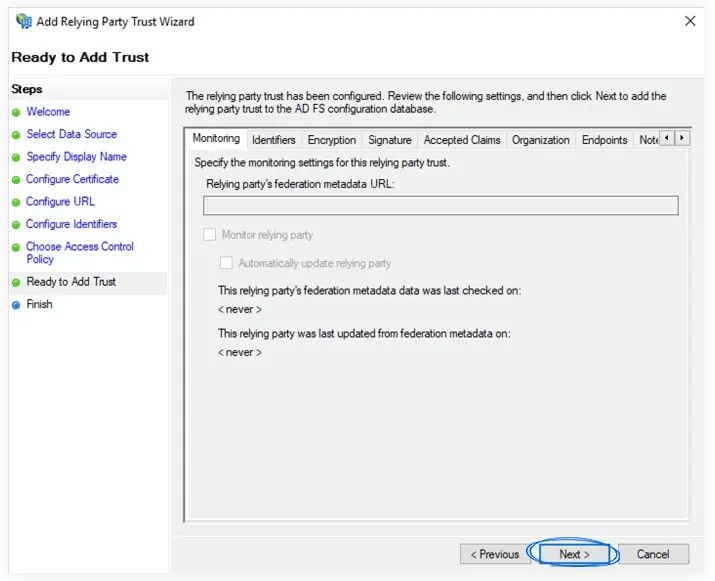Click blue bullet beside Finish step
The image size is (715, 581).
tap(16, 305)
